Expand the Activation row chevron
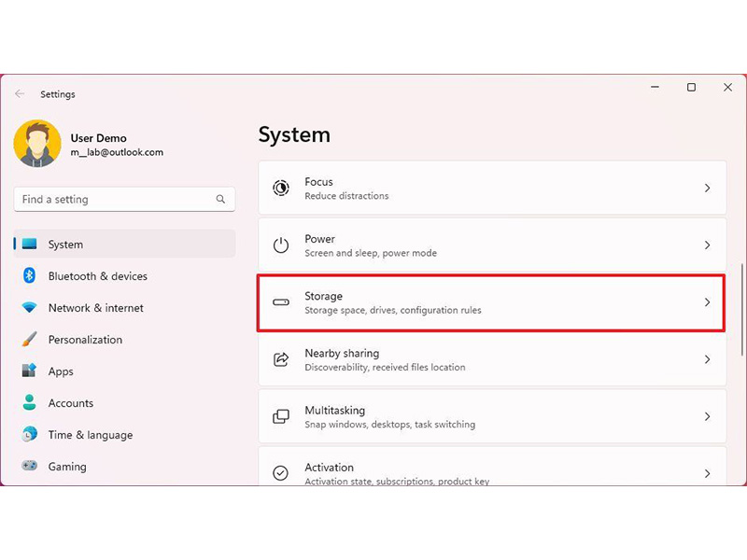Screen dimensions: 747x560 pyautogui.click(x=708, y=474)
